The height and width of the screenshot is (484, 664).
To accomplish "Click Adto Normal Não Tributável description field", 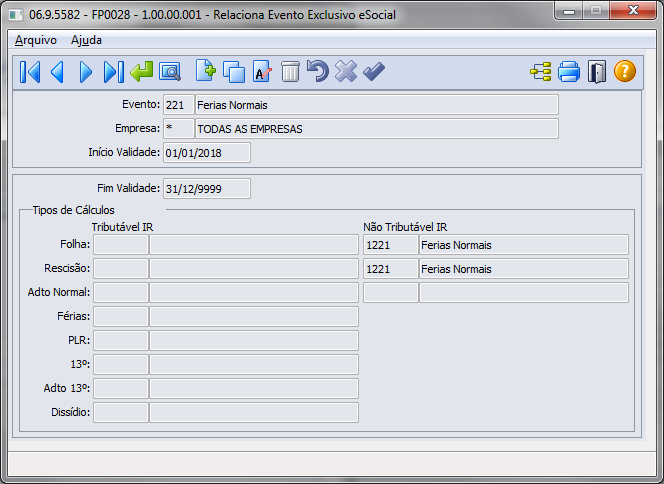I will tap(524, 293).
